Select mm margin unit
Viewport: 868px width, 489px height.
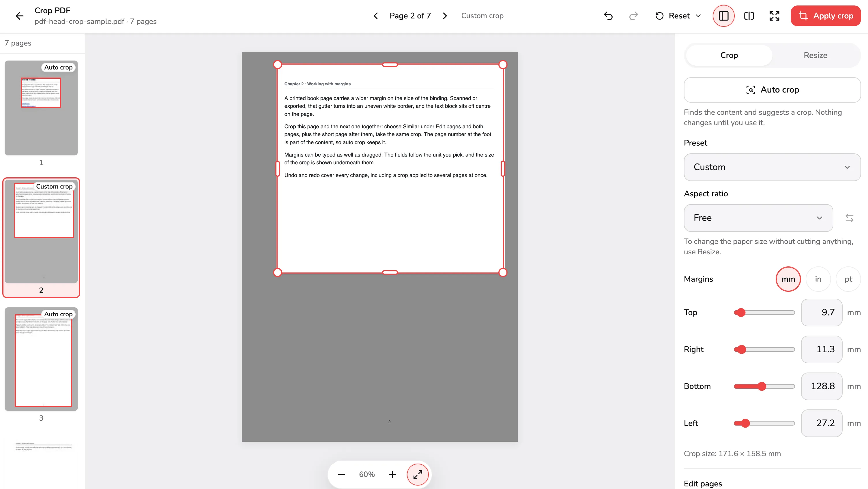pyautogui.click(x=788, y=279)
